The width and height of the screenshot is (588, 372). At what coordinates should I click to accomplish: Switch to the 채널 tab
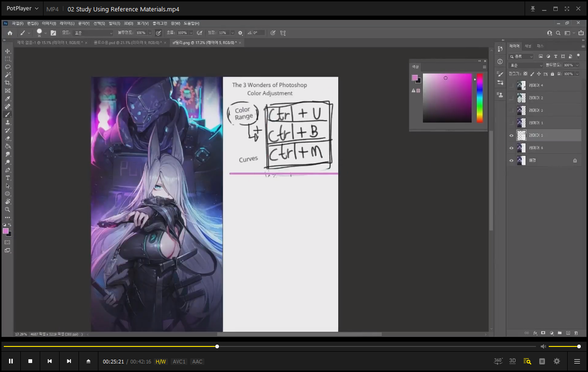tap(528, 46)
